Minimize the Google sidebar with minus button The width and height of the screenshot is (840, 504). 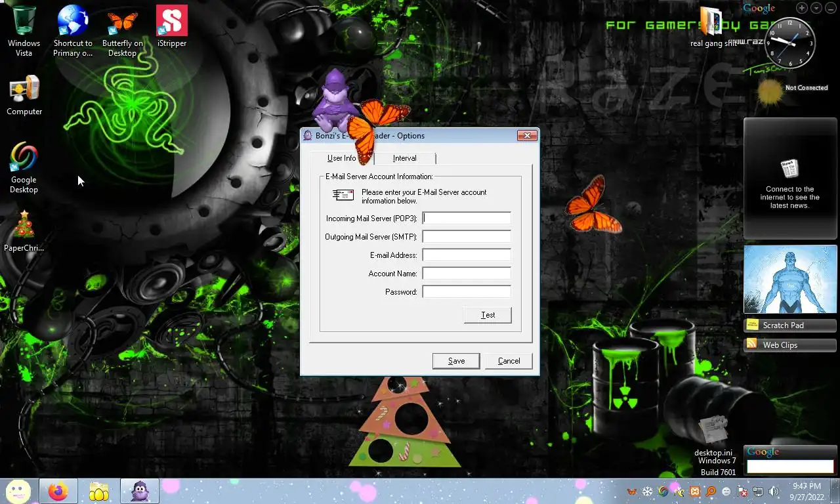point(831,8)
